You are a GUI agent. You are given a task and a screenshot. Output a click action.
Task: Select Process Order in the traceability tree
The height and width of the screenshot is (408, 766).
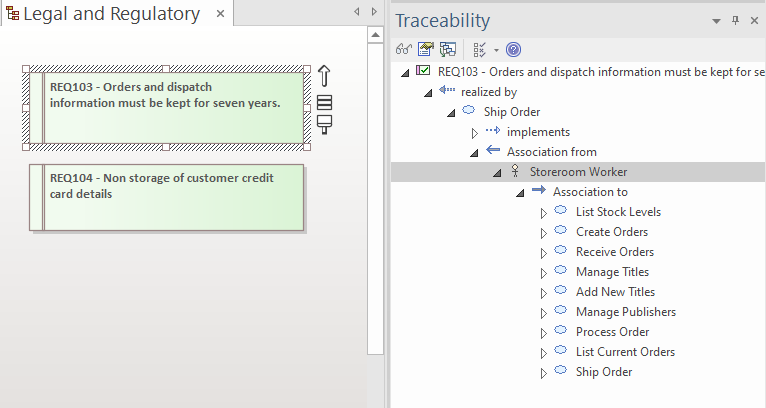click(x=612, y=332)
